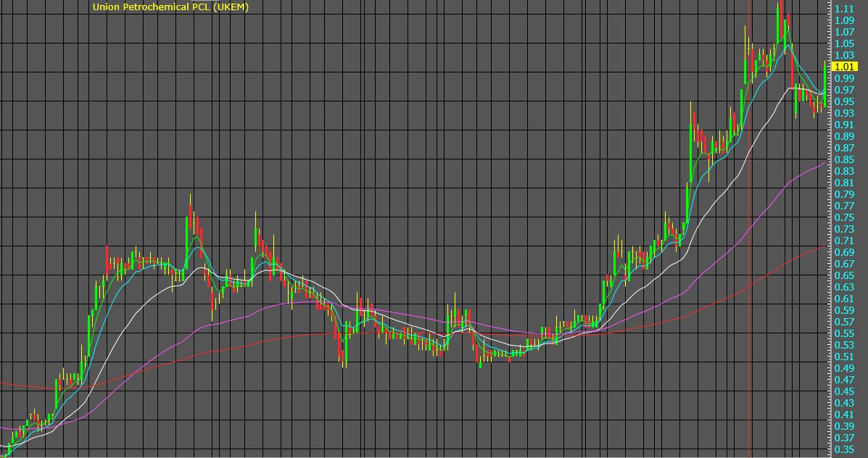Click the 0.93 price axis label

click(x=844, y=113)
